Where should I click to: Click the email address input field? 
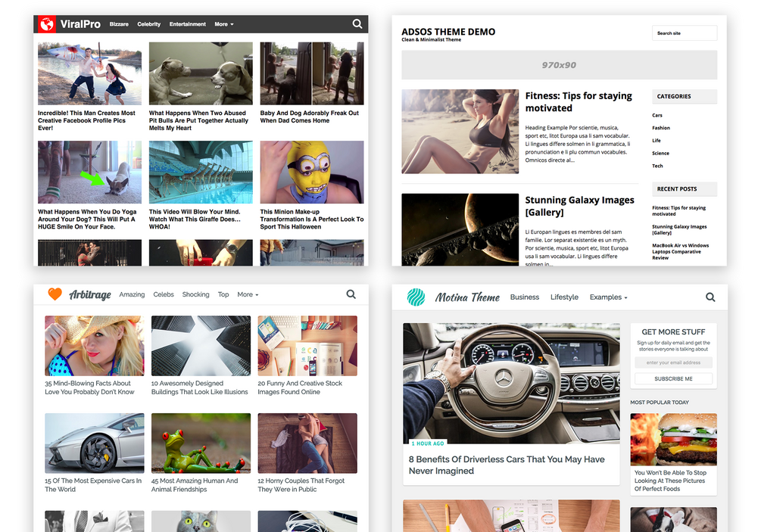673,362
